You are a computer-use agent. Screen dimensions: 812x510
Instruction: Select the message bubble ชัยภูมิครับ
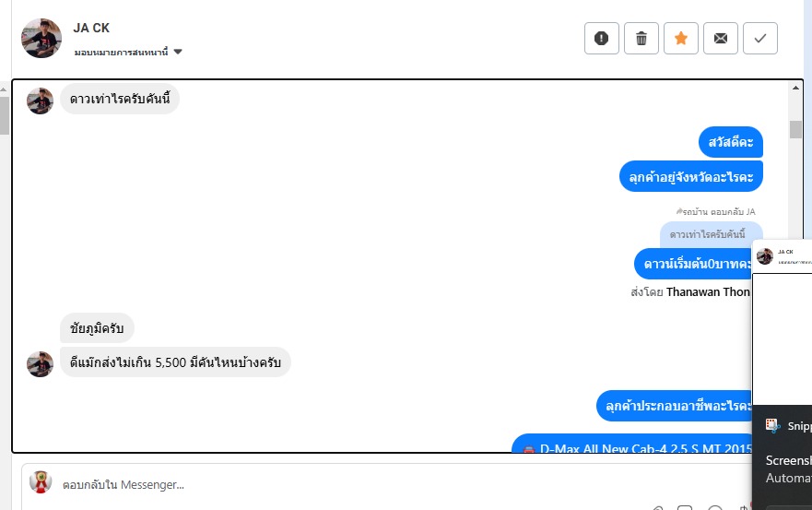[x=97, y=328]
